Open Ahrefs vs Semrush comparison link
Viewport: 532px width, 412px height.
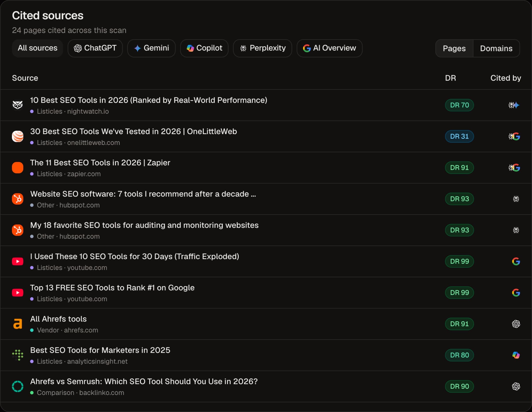(144, 381)
